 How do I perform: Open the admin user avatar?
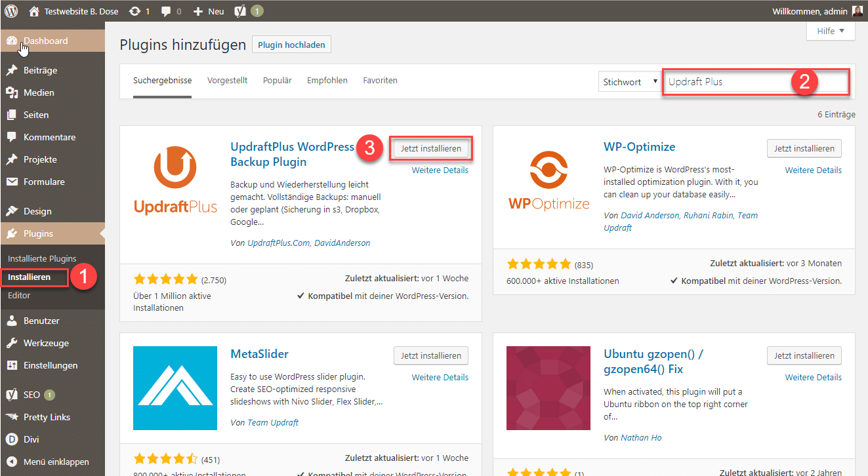click(x=858, y=11)
